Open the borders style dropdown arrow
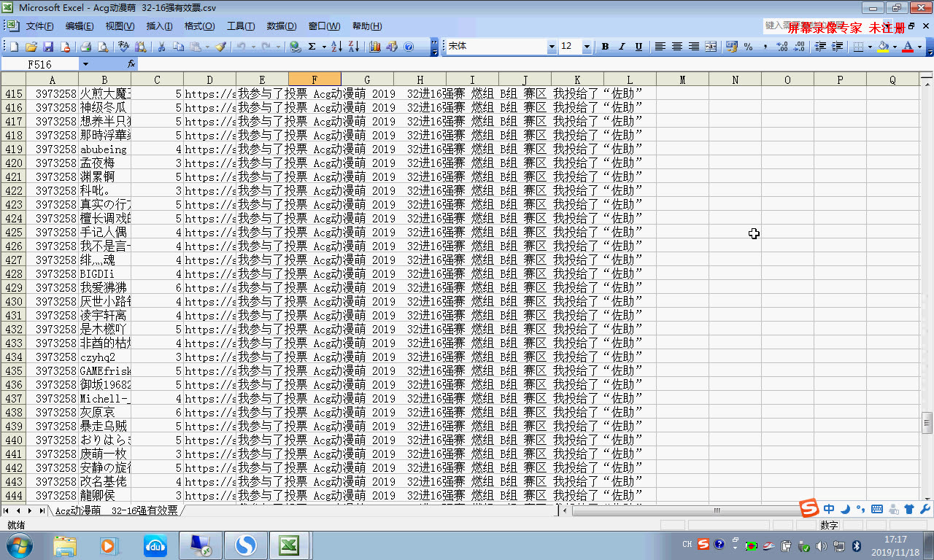934x560 pixels. 869,47
